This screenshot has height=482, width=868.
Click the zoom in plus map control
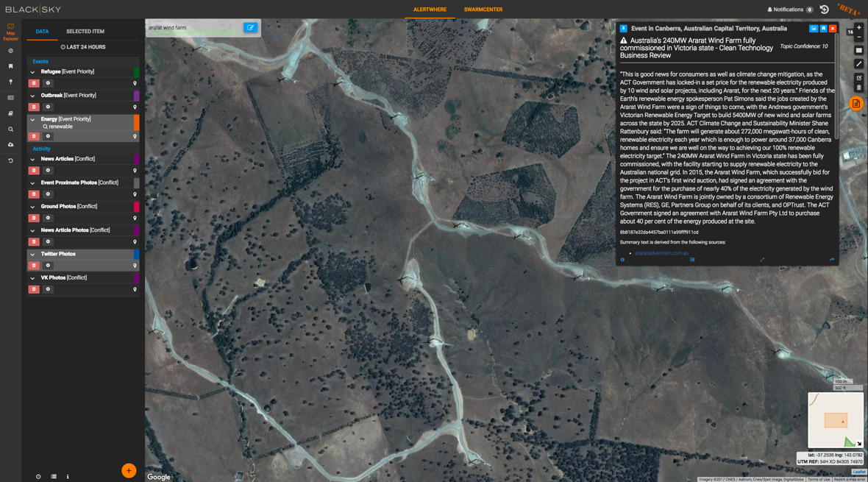click(858, 28)
